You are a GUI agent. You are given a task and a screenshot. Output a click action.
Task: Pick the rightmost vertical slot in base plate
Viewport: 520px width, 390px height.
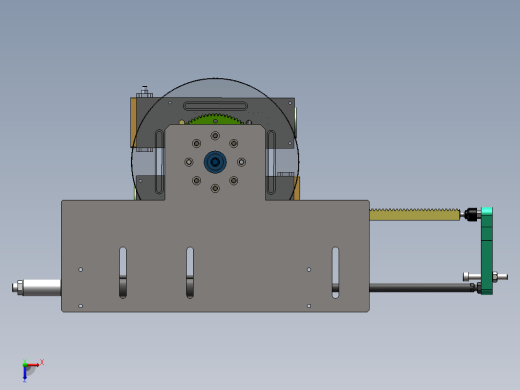pyautogui.click(x=335, y=272)
